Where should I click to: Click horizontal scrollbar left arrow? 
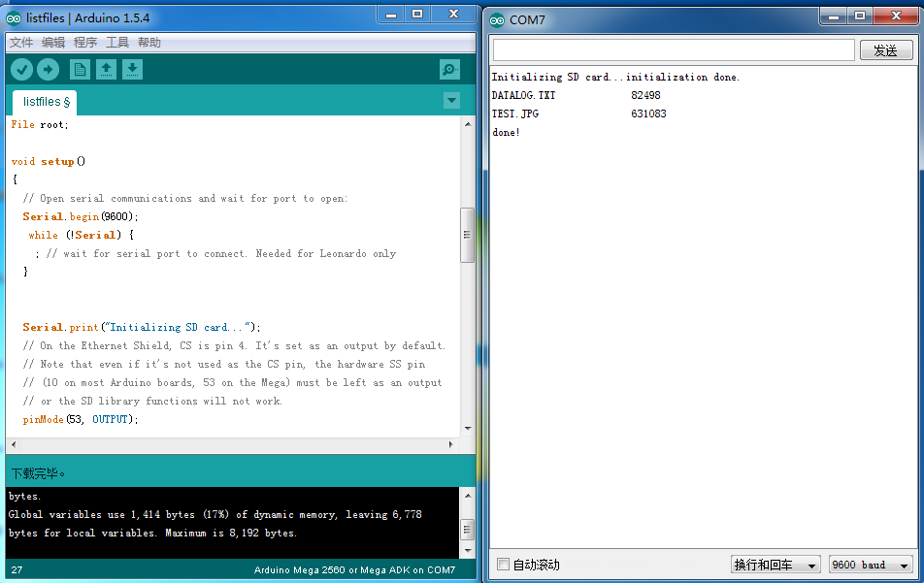click(13, 444)
